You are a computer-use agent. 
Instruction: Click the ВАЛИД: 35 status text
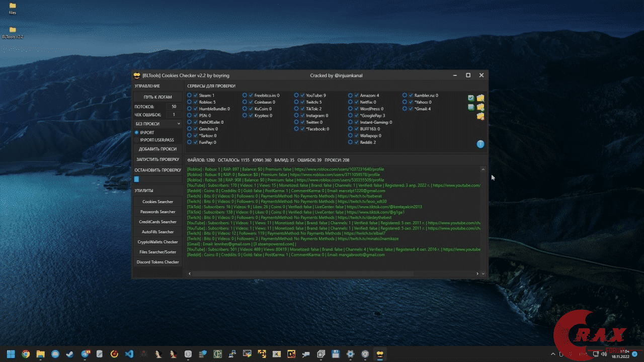(x=285, y=160)
